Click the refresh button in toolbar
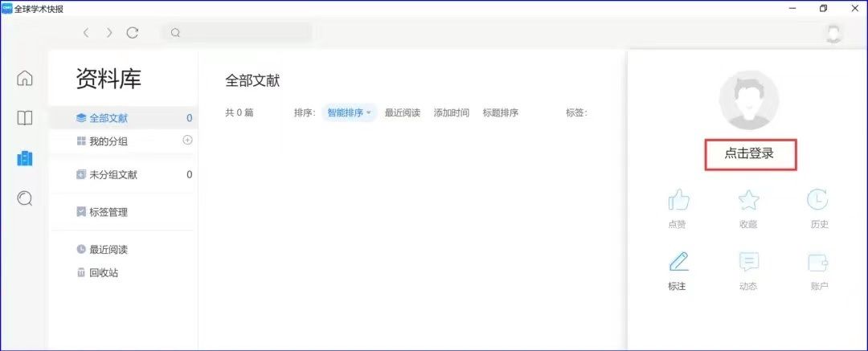 (133, 33)
